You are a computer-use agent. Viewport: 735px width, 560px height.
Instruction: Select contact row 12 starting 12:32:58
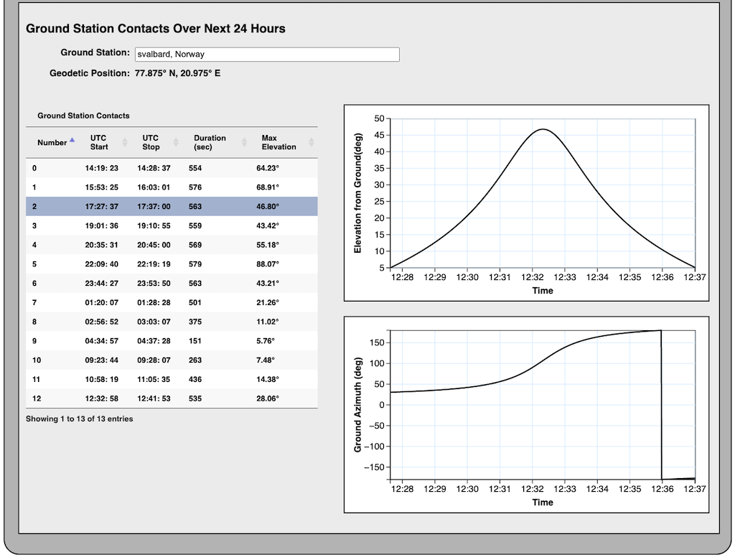click(172, 398)
